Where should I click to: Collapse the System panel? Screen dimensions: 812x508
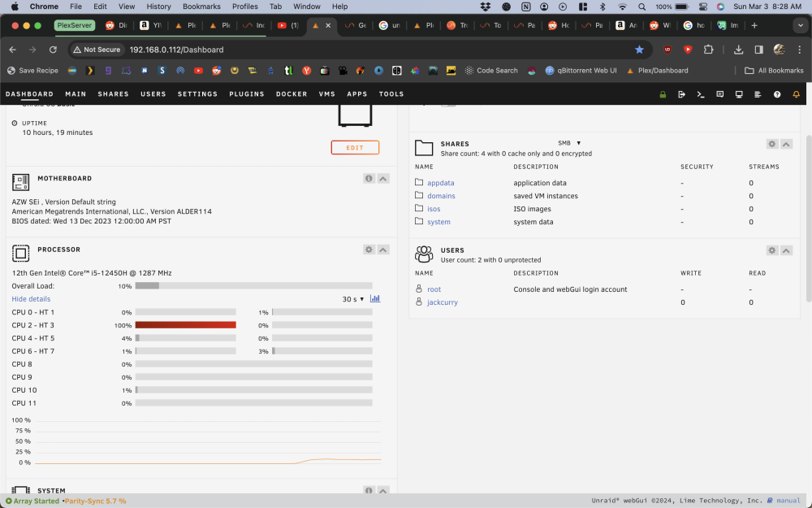pos(383,490)
